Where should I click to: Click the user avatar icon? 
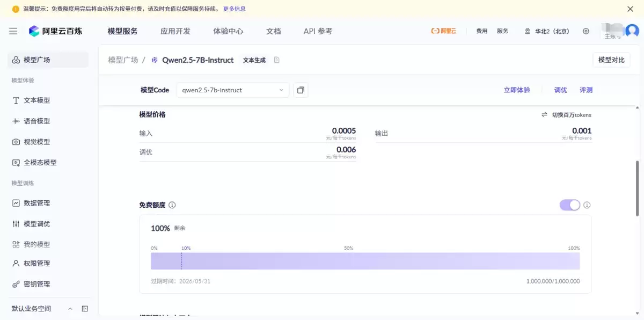(632, 31)
